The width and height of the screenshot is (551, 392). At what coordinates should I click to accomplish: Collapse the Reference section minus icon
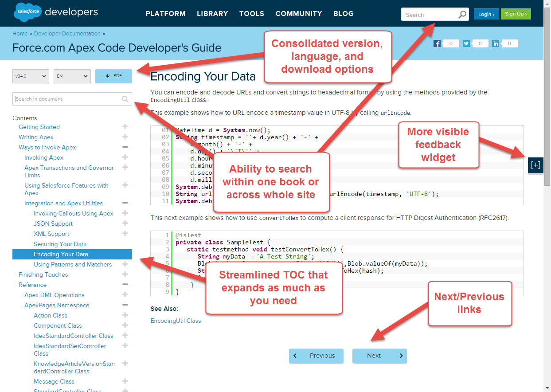(125, 285)
